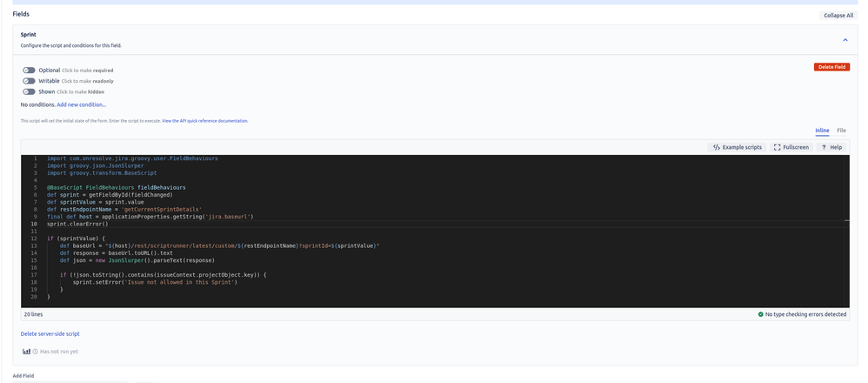Click the sprint.setError line in the editor
Screen dimensions: 868x383
(x=155, y=282)
